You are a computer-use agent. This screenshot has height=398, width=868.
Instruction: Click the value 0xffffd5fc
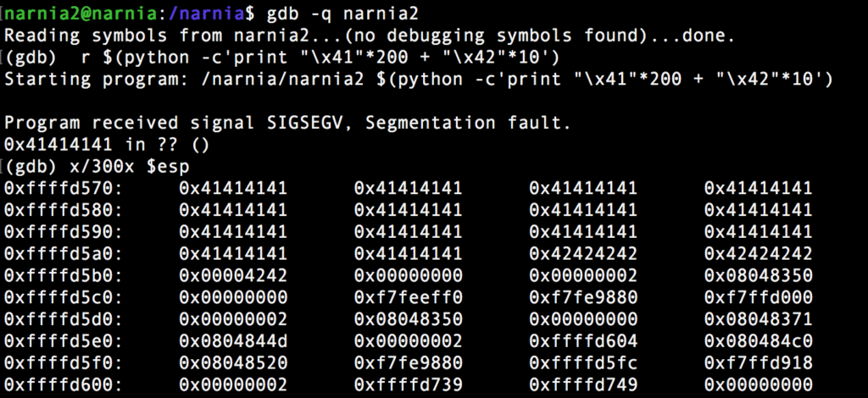point(583,364)
